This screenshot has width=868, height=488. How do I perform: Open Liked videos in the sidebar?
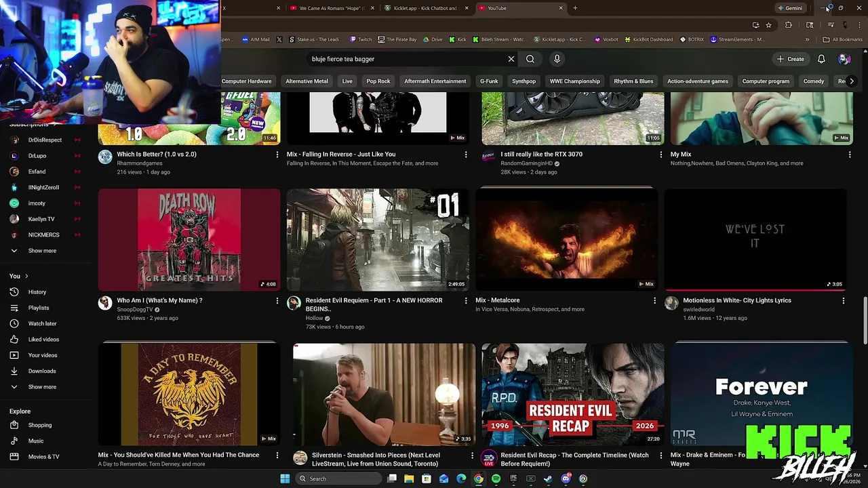45,339
